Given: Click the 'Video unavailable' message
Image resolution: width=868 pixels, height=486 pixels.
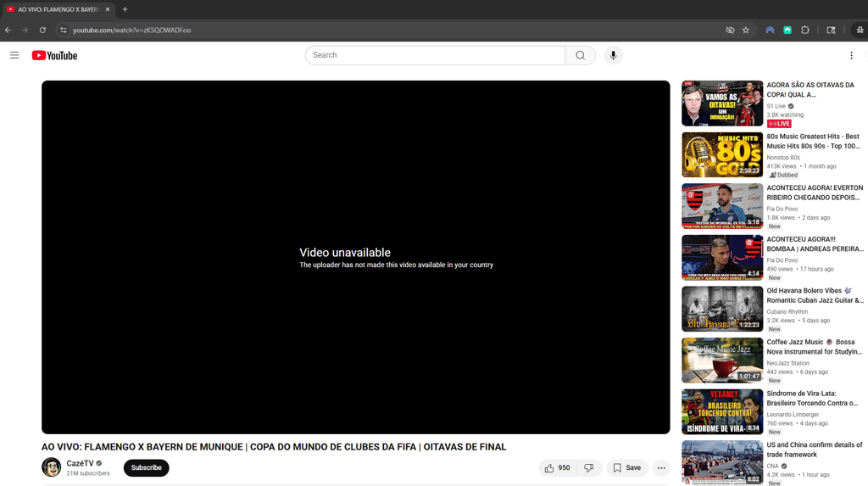Looking at the screenshot, I should (x=345, y=253).
